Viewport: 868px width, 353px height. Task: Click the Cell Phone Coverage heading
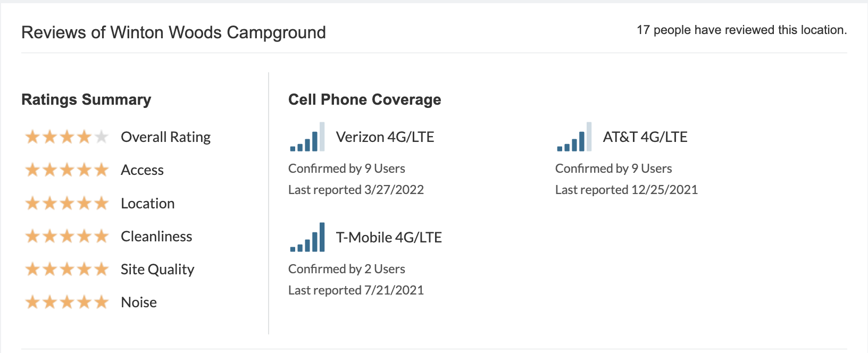click(x=365, y=99)
